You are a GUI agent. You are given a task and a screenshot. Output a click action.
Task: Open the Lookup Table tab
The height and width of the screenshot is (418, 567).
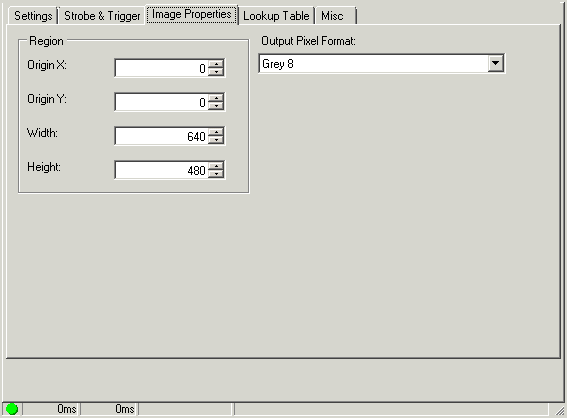(x=276, y=16)
